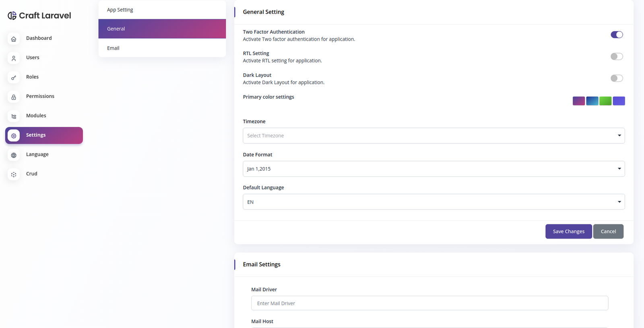Open Users via the person icon
The height and width of the screenshot is (328, 644).
tap(14, 58)
